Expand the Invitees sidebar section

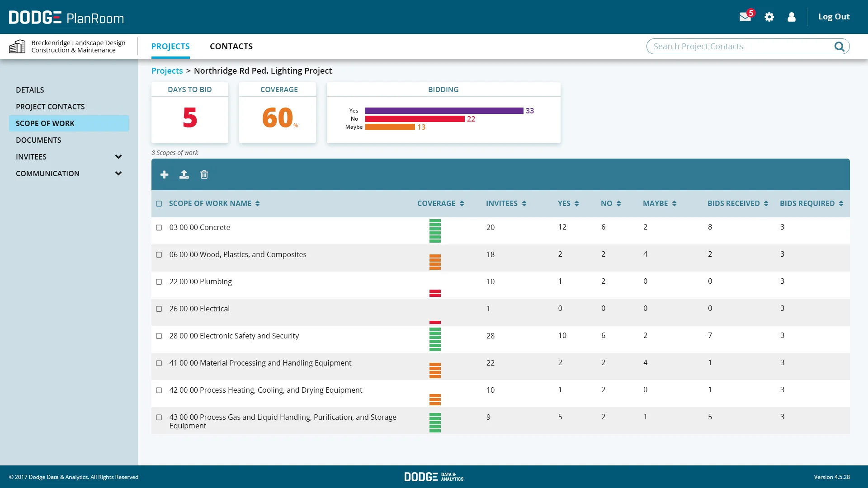tap(118, 157)
